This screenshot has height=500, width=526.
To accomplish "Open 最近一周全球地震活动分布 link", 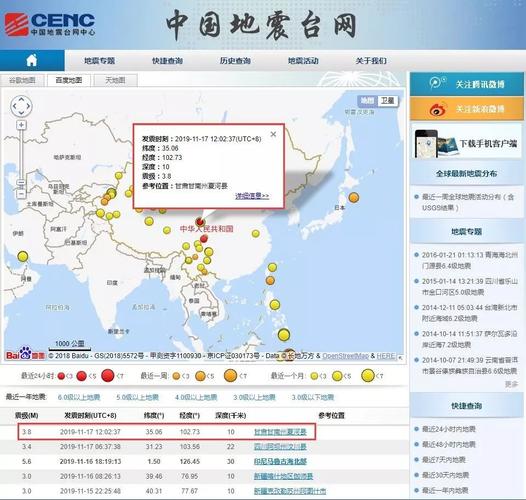I will (x=468, y=202).
